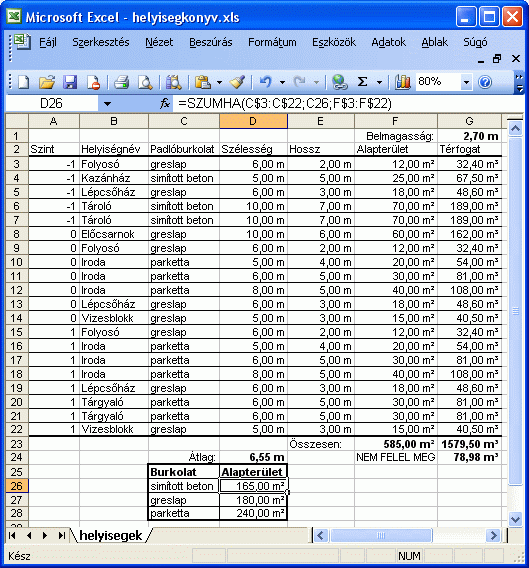The image size is (529, 568).
Task: Expand the Paste options dropdown arrow
Action: (219, 82)
